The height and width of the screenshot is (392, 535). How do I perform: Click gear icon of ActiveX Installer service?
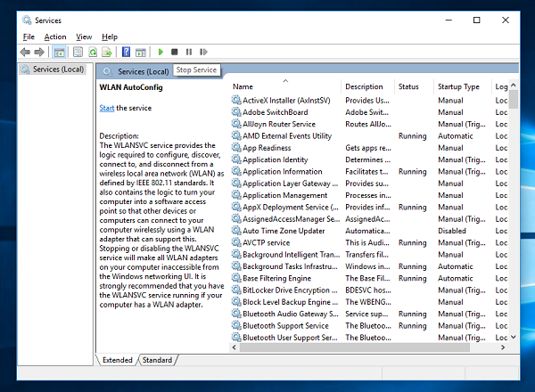click(x=236, y=100)
